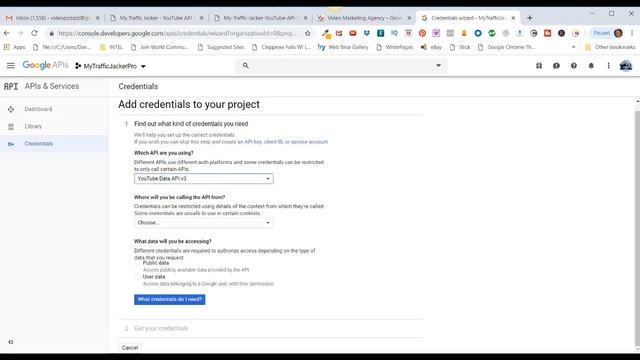Open the Suggested Sites bookmark
Image resolution: width=640 pixels, height=360 pixels.
(x=221, y=47)
